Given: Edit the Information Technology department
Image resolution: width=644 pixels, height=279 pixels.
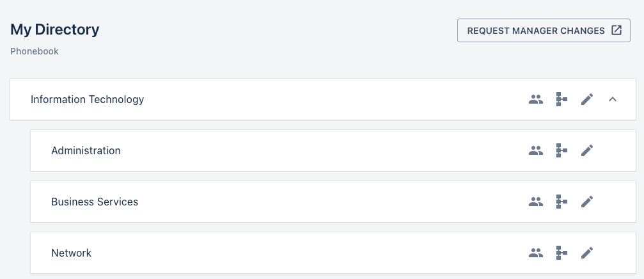Looking at the screenshot, I should pyautogui.click(x=587, y=99).
